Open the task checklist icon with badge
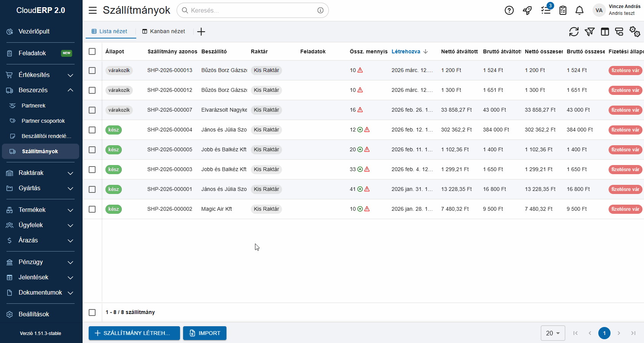 546,10
